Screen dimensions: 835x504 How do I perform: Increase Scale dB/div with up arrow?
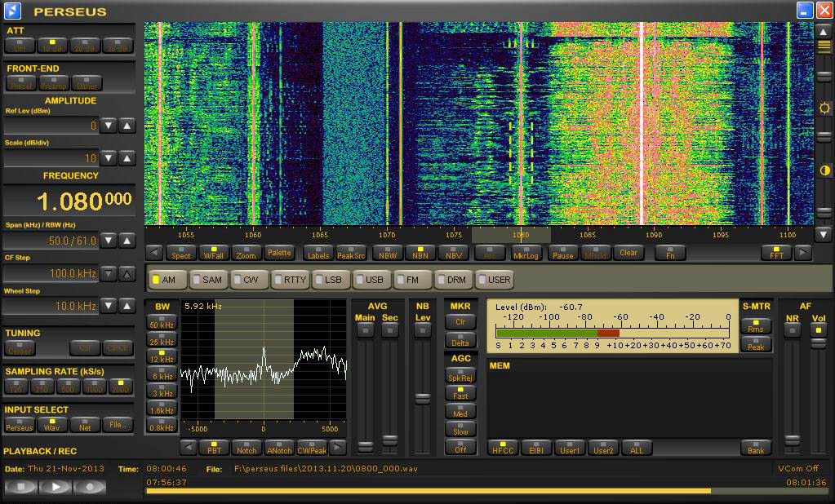(127, 158)
